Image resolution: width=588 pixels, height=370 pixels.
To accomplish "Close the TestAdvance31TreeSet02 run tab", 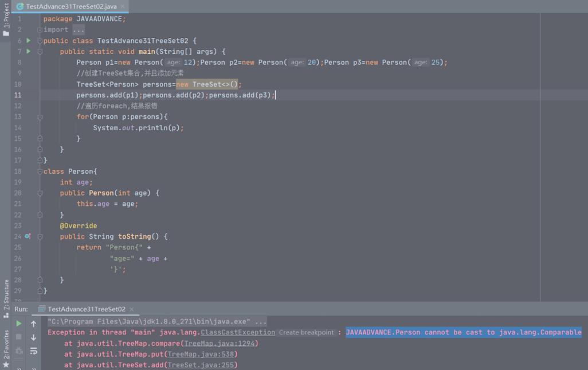I will point(132,309).
